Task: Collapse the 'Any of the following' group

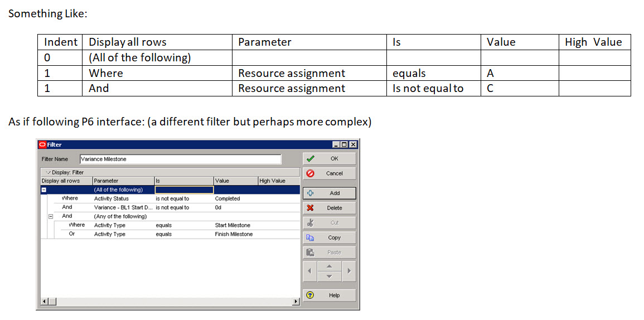Action: click(51, 216)
